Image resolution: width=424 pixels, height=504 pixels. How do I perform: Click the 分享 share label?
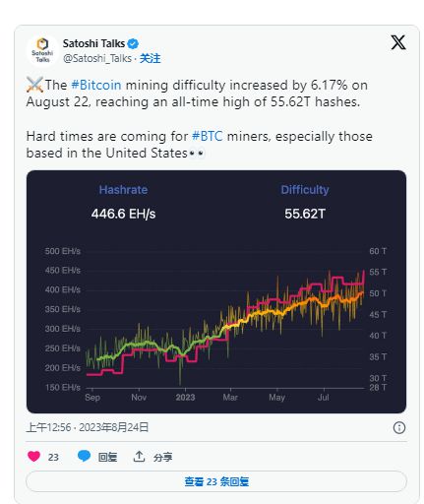coord(162,457)
